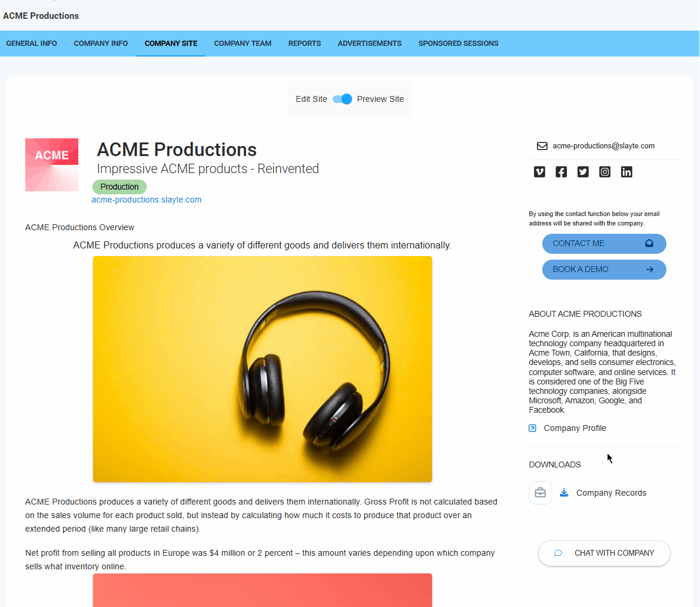Click the headphones image
700x607 pixels.
[x=263, y=369]
